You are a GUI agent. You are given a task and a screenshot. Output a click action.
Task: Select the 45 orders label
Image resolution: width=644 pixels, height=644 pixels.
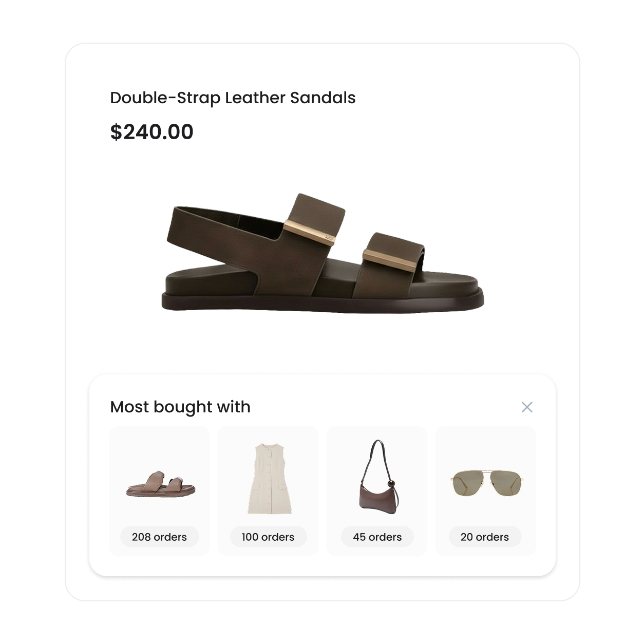coord(377,537)
